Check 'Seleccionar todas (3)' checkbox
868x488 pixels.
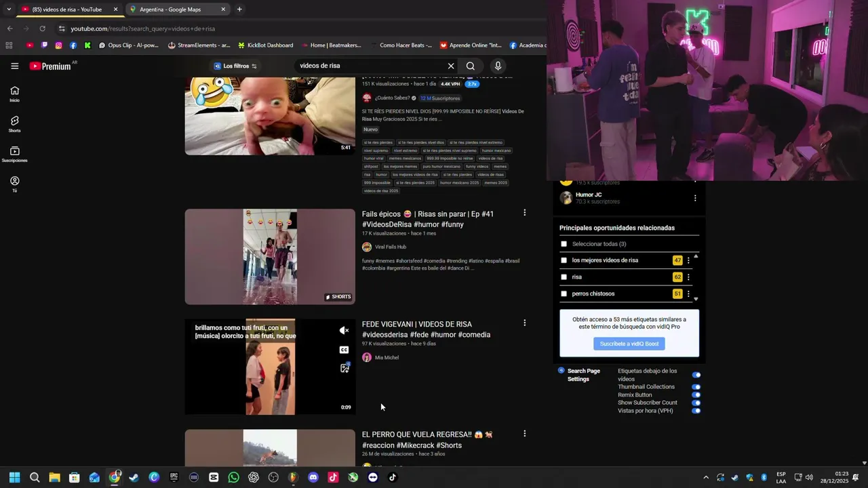564,244
